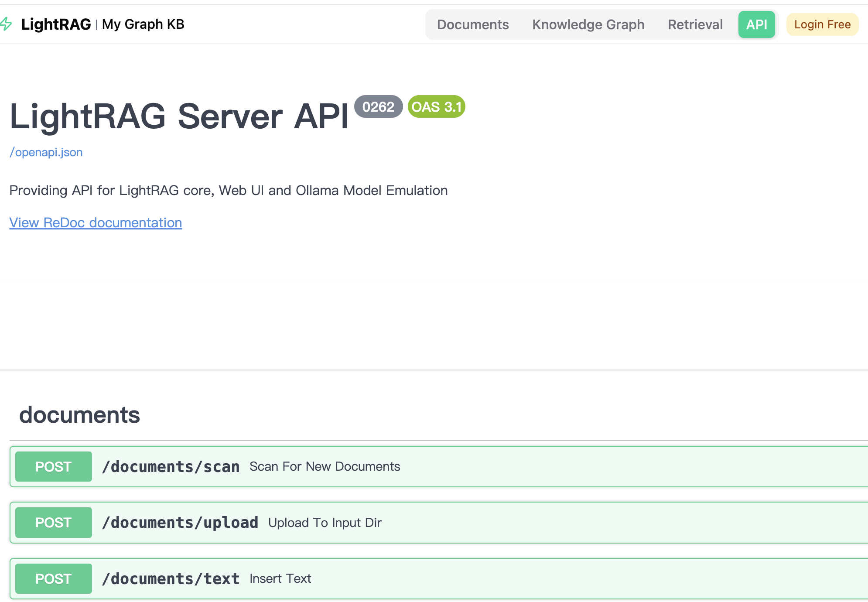Click the LightRAG lightning bolt logo

6,24
